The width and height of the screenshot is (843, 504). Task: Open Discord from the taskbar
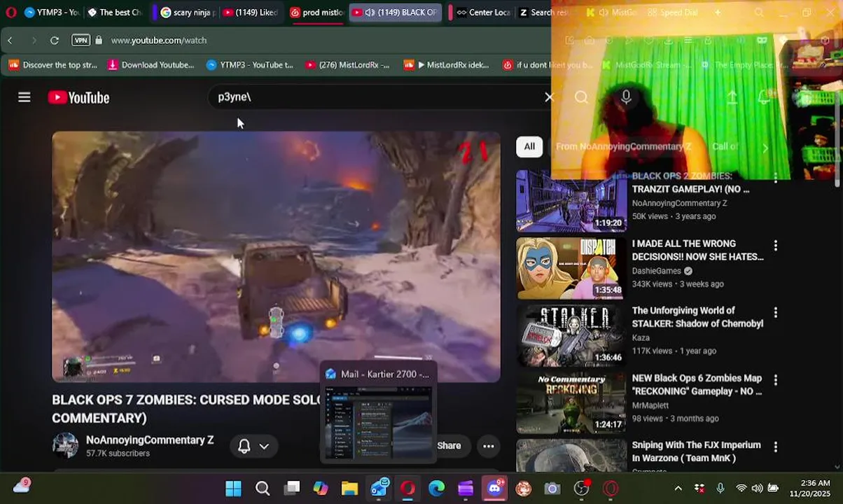click(495, 488)
